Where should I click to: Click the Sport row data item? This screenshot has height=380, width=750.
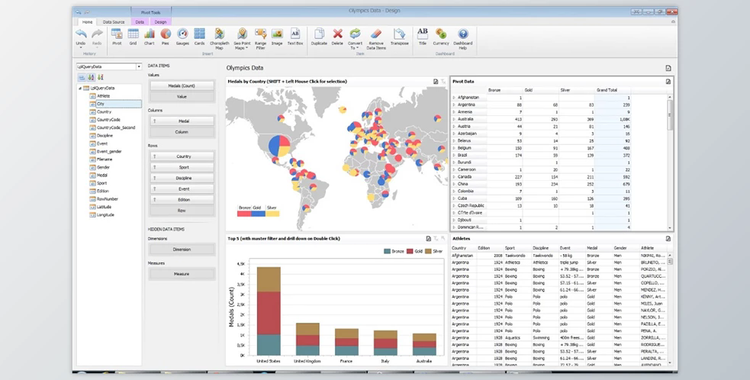click(182, 167)
